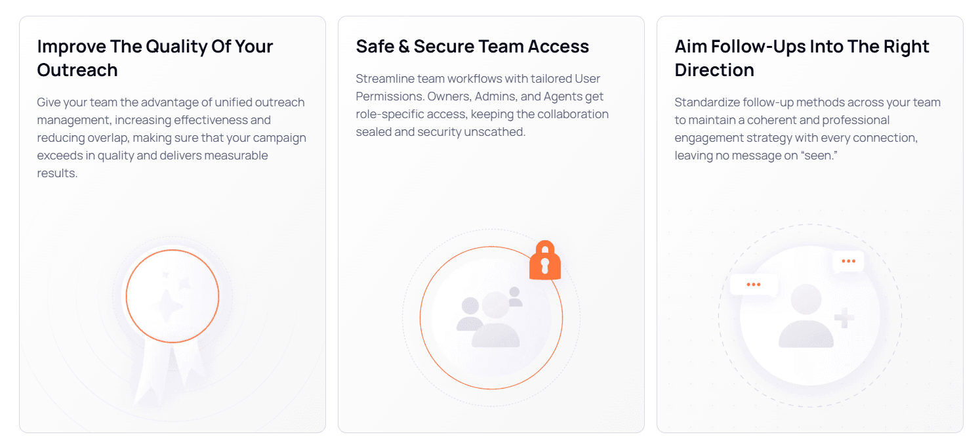Screen dimensions: 980x441
Task: Select the "Improve The Quality Of Your Outreach" heading
Action: coord(155,58)
